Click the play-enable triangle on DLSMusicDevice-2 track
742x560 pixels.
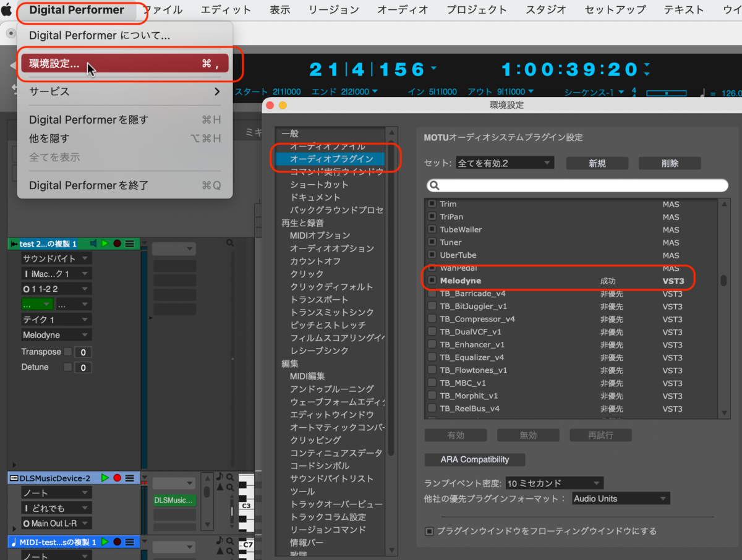click(x=105, y=478)
